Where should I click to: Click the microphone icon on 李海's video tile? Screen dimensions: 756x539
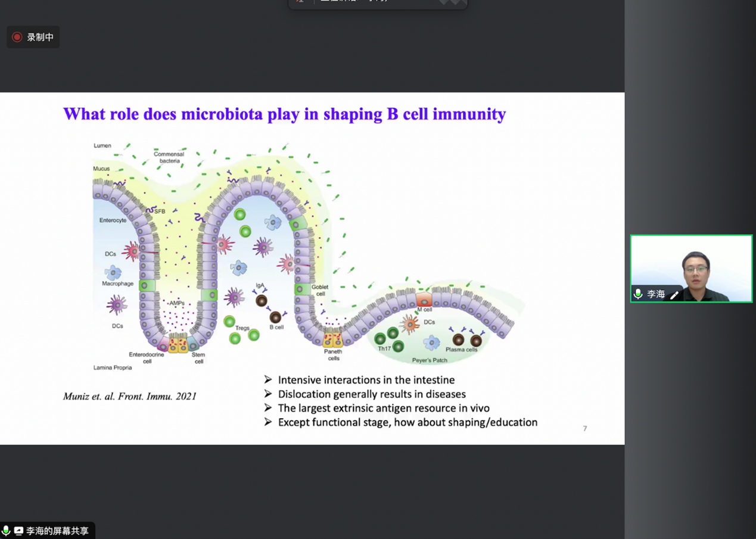pyautogui.click(x=639, y=294)
